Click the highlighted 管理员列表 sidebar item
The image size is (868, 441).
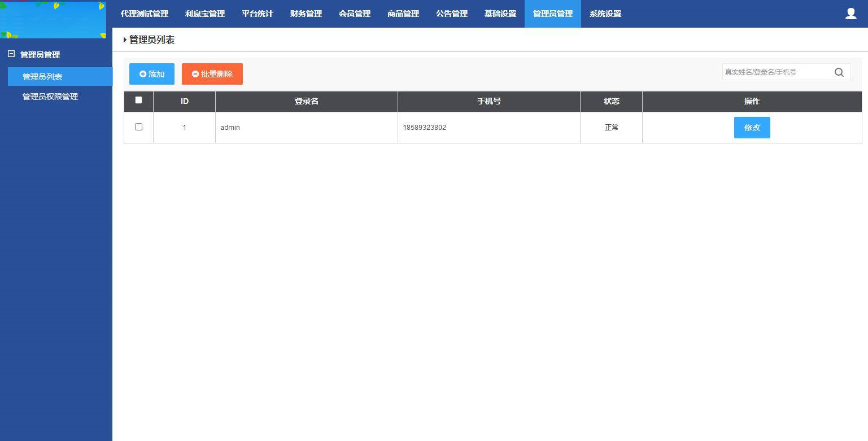point(43,76)
